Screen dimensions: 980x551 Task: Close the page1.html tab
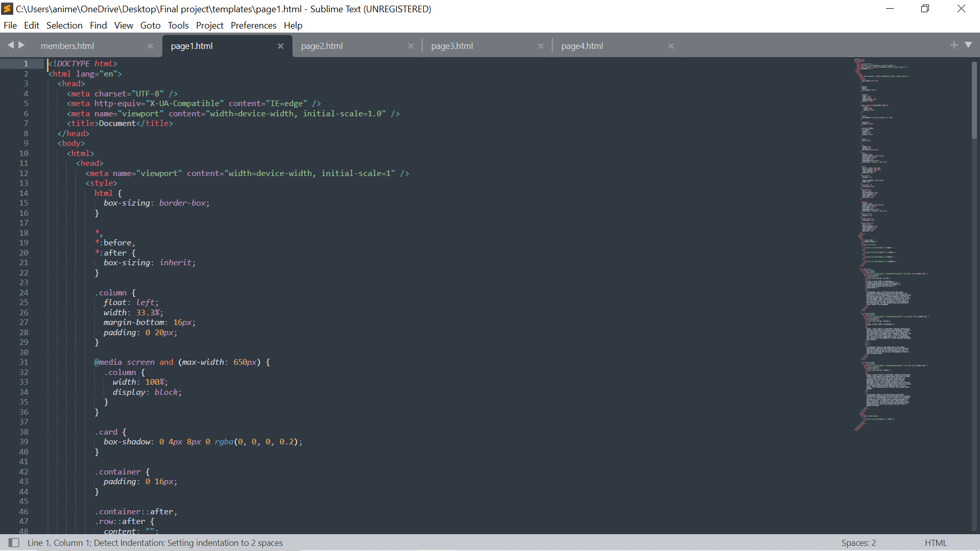280,46
